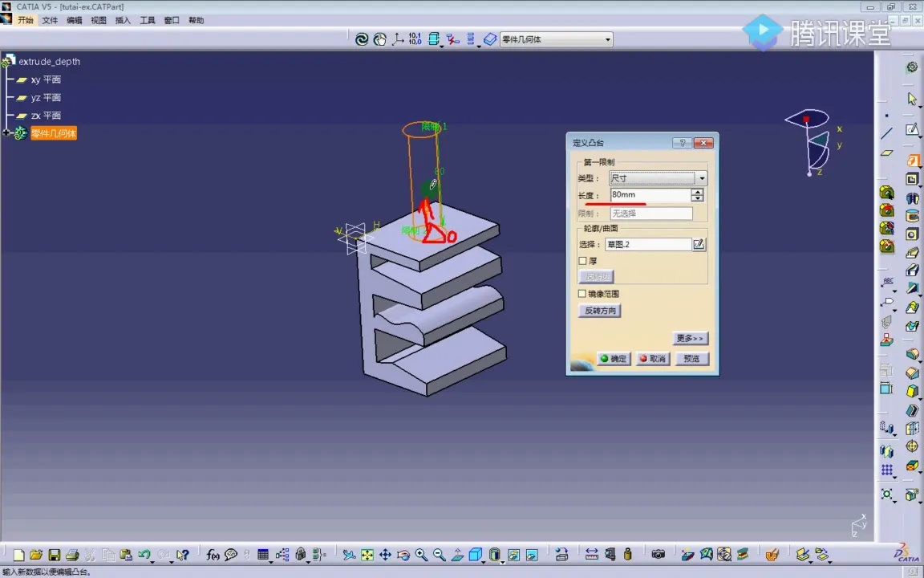This screenshot has height=578, width=924.
Task: Open the 类型 type dropdown
Action: coord(702,178)
